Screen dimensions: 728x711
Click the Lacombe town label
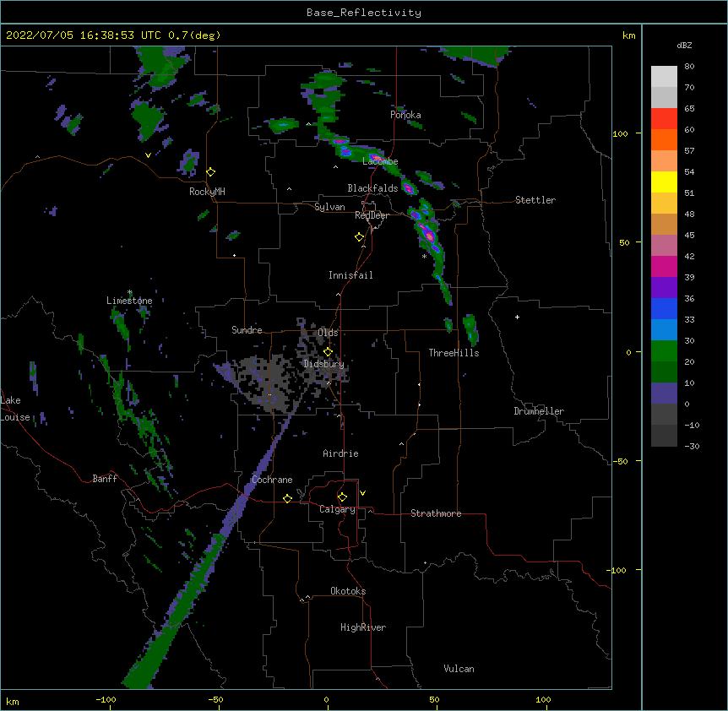pos(380,161)
